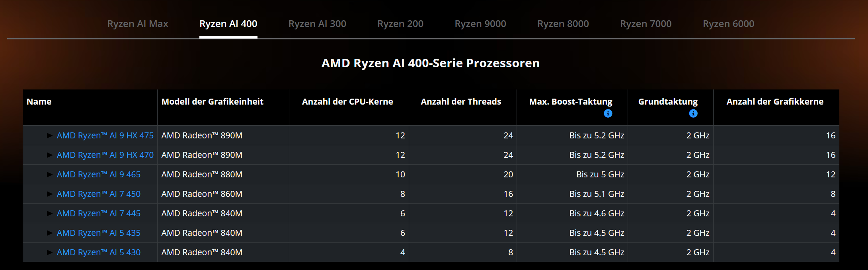Image resolution: width=868 pixels, height=270 pixels.
Task: Select the Ryzen 9000 tab
Action: click(x=480, y=24)
